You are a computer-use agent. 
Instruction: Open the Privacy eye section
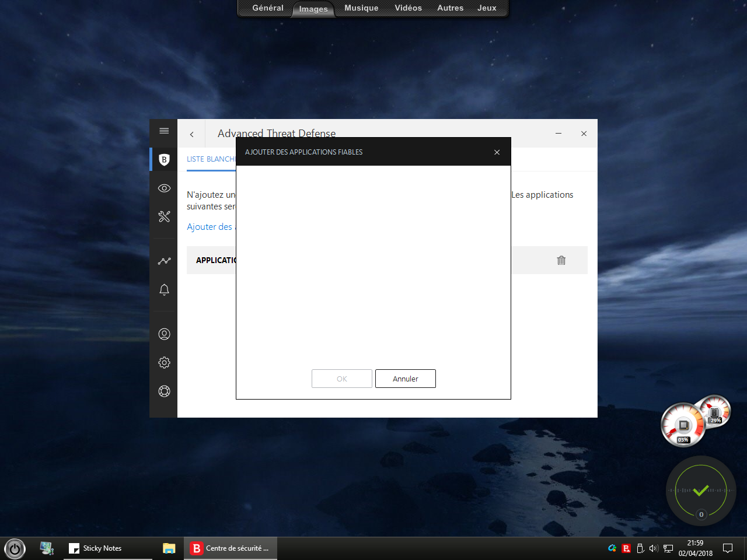[164, 188]
